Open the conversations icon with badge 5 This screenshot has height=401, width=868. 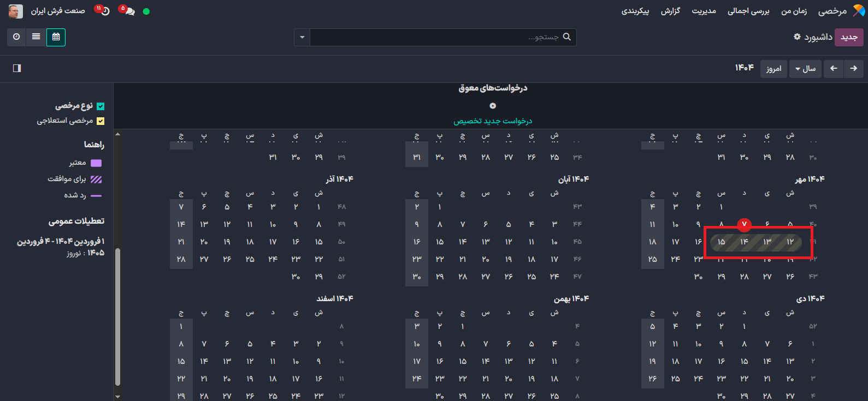[128, 11]
